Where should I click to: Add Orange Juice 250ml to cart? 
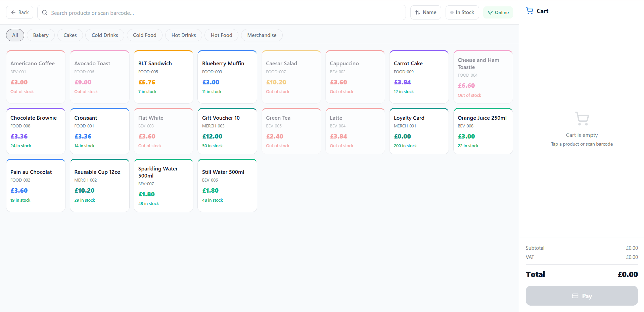pos(483,131)
